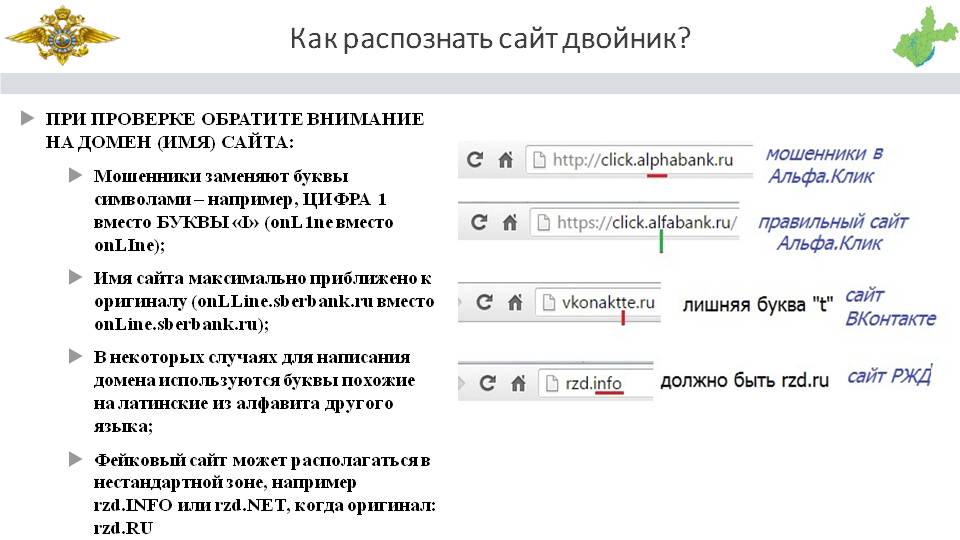Click bullet arrow before 'Имя сайта максимально'

(75, 277)
